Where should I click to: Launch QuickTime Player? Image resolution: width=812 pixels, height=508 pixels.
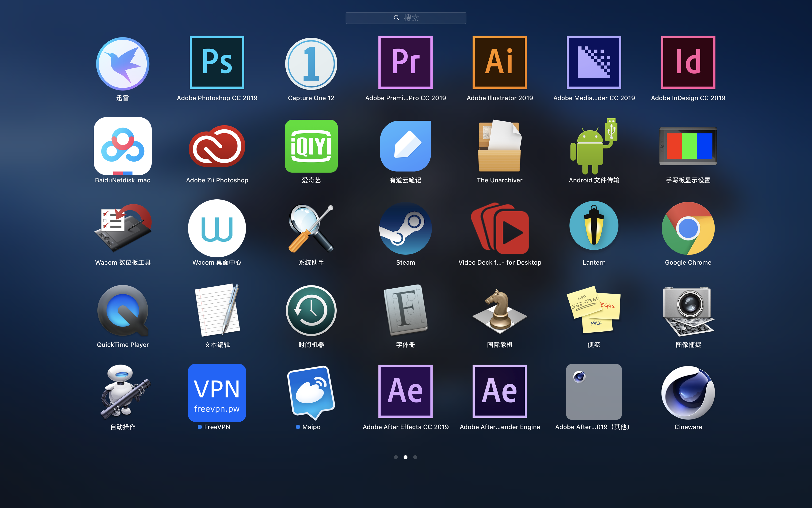[123, 310]
